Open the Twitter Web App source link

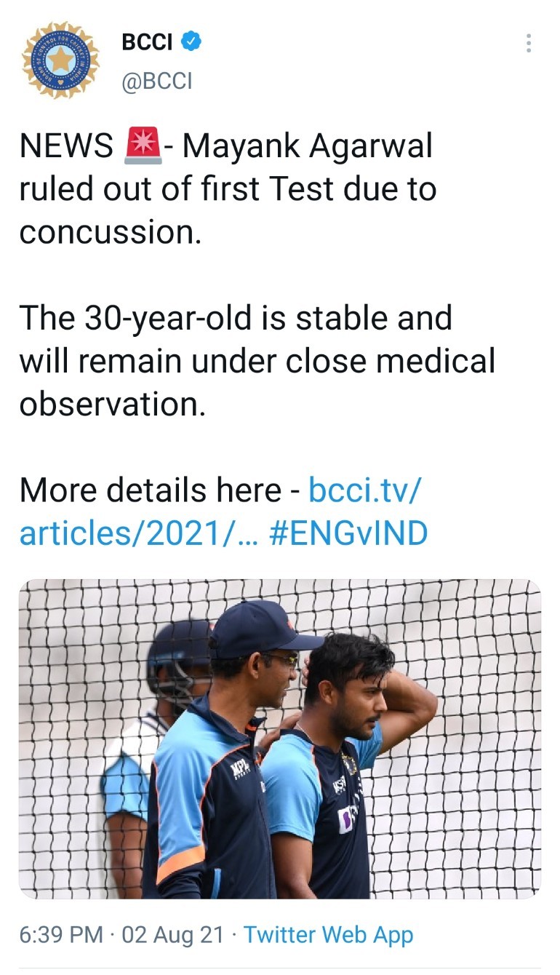(x=328, y=935)
